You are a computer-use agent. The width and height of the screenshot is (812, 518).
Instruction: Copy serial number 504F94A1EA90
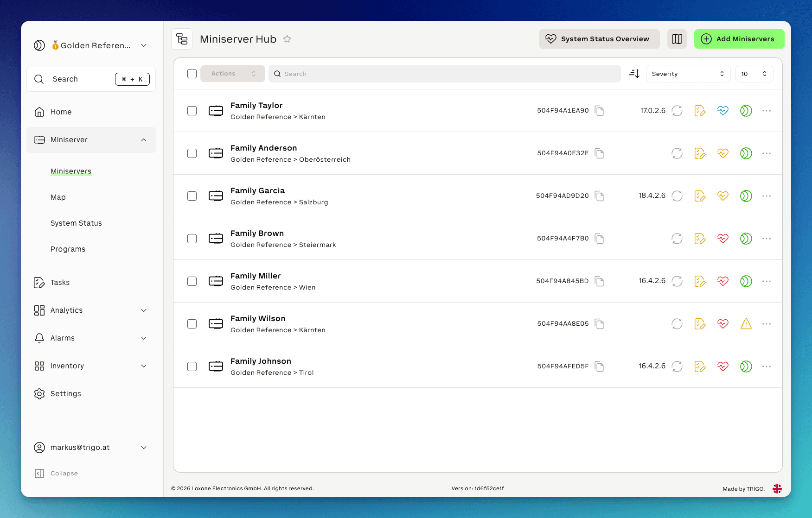coord(600,111)
